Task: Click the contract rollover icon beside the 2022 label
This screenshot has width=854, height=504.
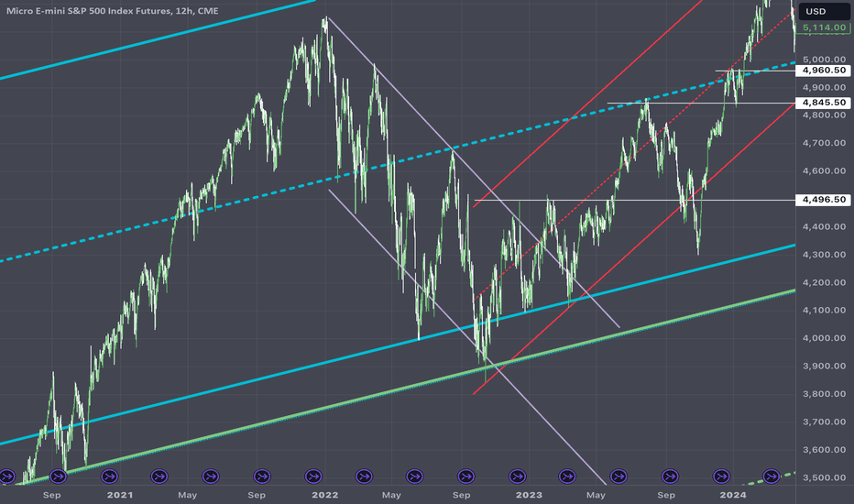Action: click(x=313, y=477)
